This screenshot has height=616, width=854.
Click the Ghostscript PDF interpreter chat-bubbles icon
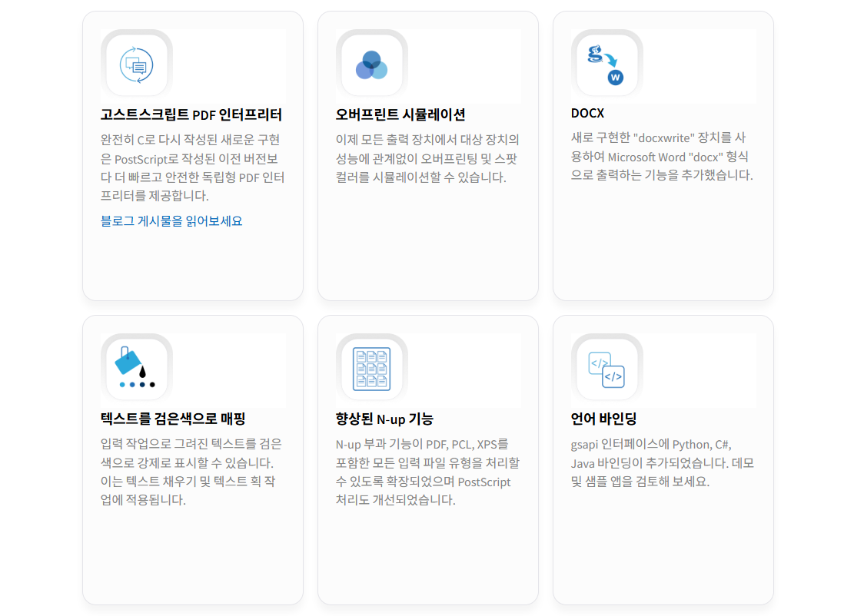137,65
